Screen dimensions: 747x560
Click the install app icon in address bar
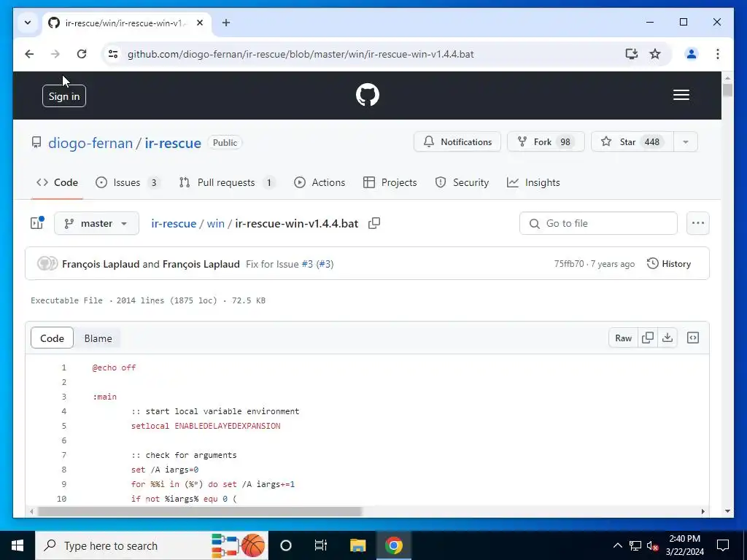(631, 54)
